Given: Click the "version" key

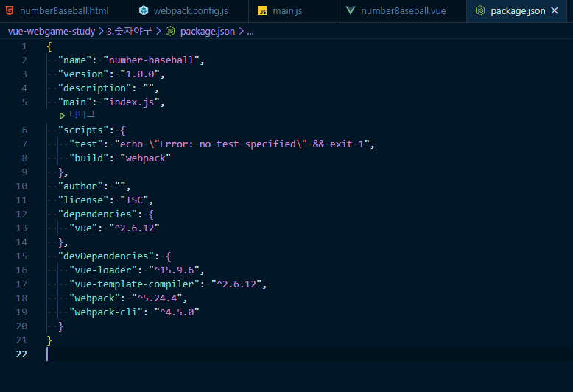Looking at the screenshot, I should [x=83, y=74].
